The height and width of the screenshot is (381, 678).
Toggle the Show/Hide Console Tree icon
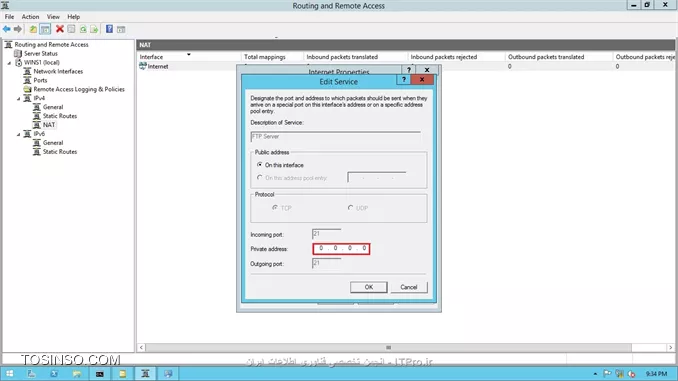click(x=45, y=29)
